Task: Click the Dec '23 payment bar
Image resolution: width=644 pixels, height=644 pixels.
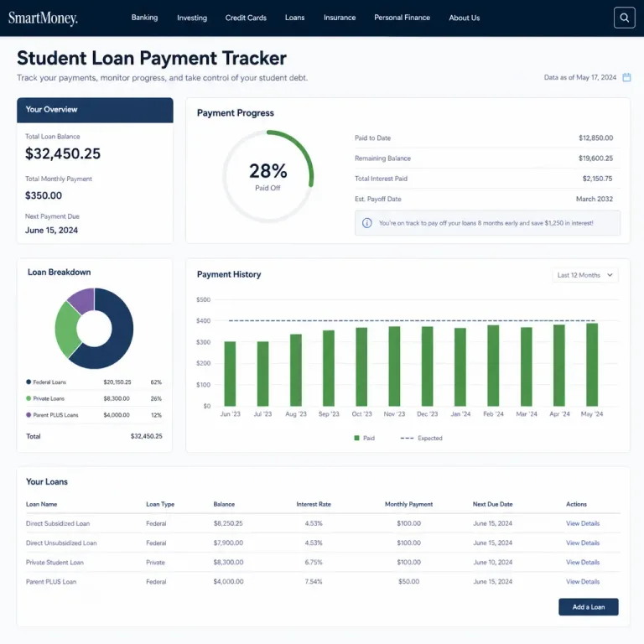Action: pos(427,366)
